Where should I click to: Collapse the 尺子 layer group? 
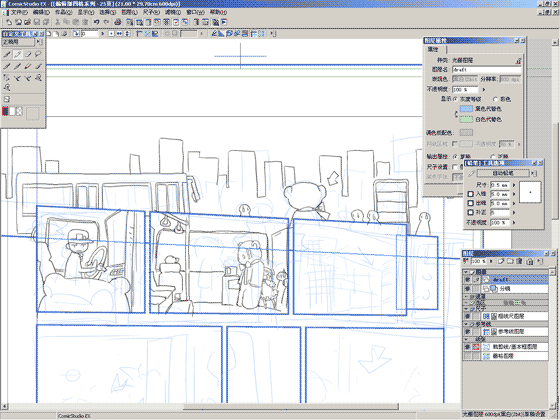[x=466, y=309]
